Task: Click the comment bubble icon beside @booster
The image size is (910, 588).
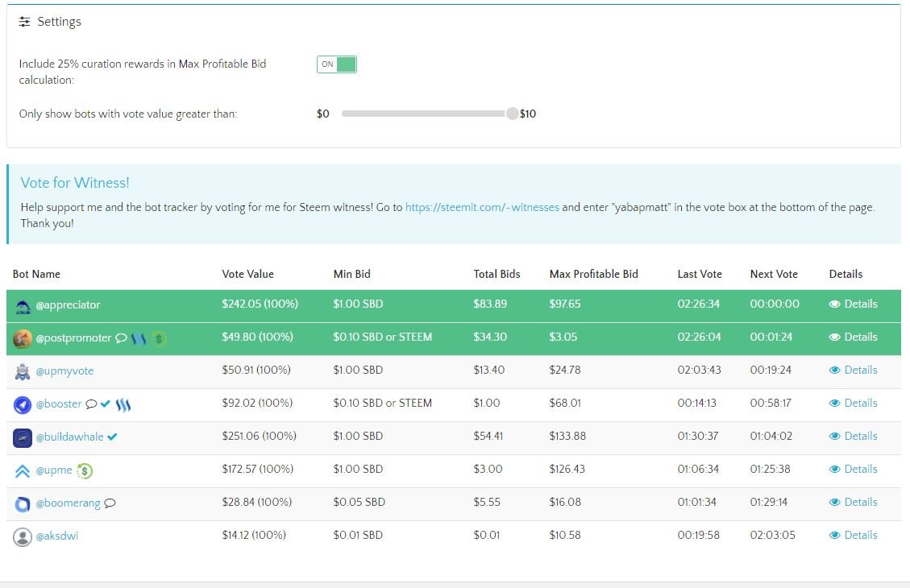Action: coord(91,404)
